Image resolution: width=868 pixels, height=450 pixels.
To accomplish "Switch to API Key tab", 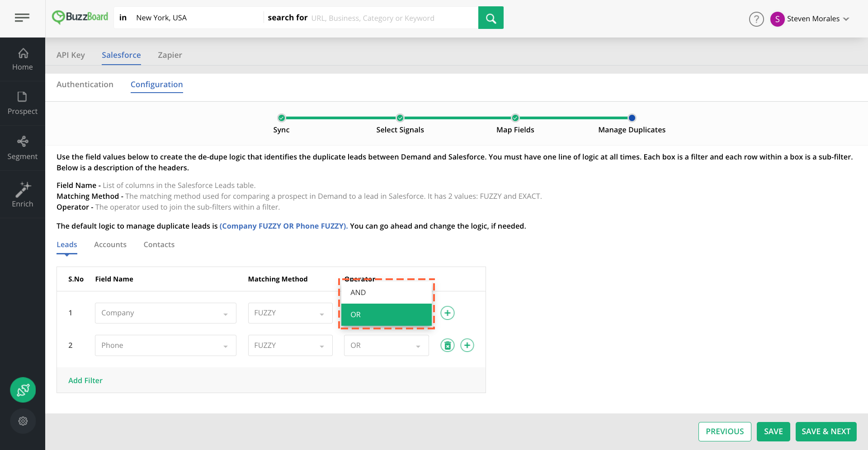I will click(71, 55).
